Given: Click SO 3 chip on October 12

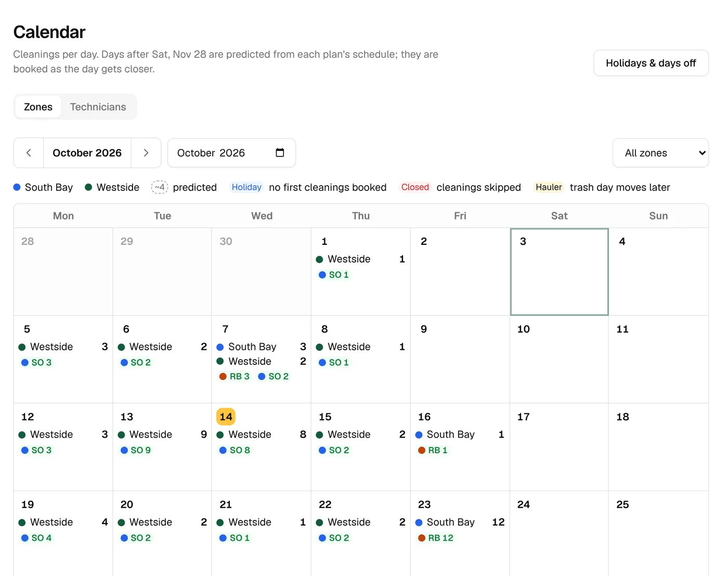Looking at the screenshot, I should (36, 450).
